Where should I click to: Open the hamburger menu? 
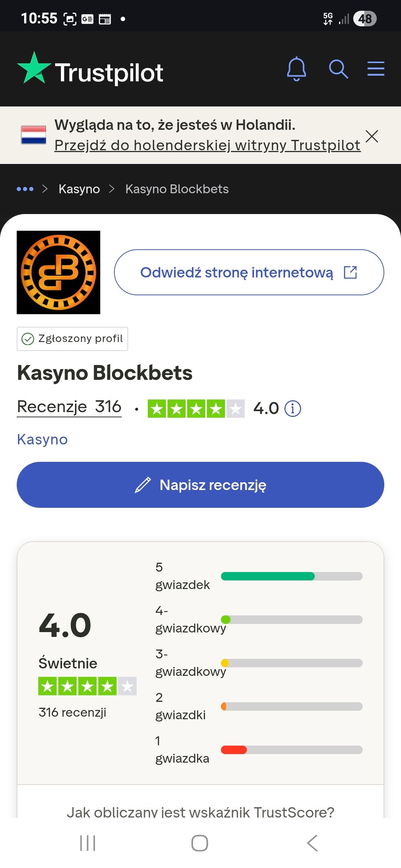click(x=375, y=69)
